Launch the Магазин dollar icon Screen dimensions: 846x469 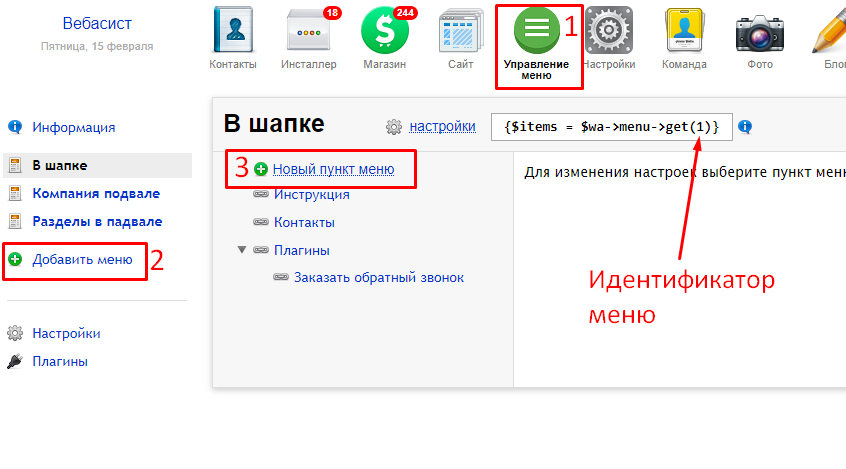pos(385,32)
